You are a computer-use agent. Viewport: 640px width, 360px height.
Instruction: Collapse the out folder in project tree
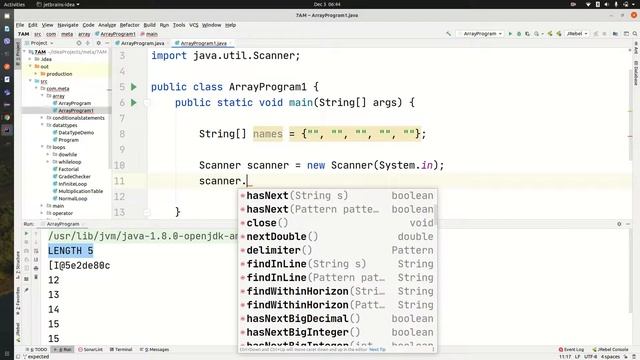31,67
